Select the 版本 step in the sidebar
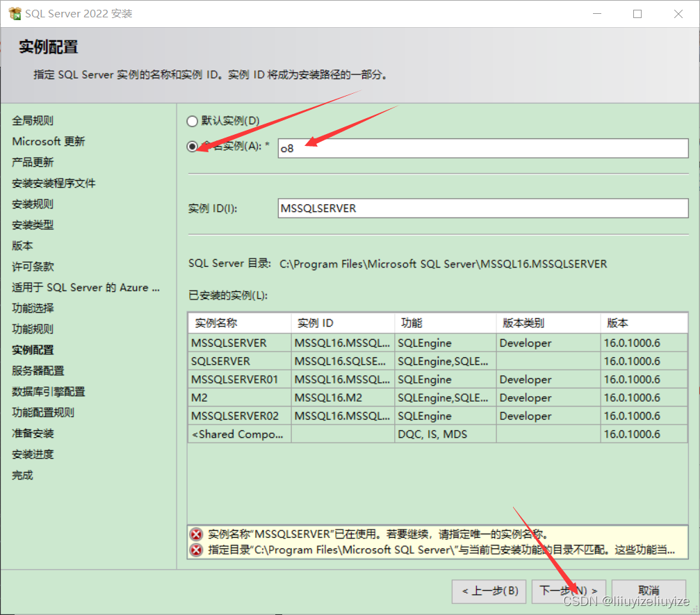 click(x=22, y=246)
